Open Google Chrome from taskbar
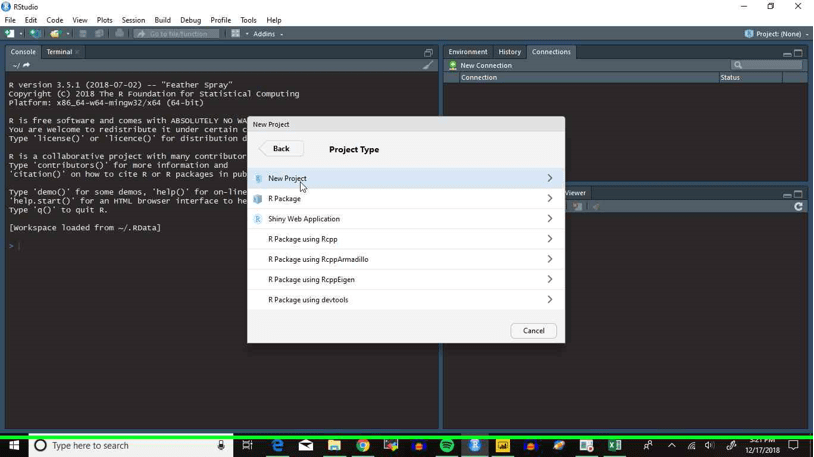The width and height of the screenshot is (814, 457). (x=362, y=446)
